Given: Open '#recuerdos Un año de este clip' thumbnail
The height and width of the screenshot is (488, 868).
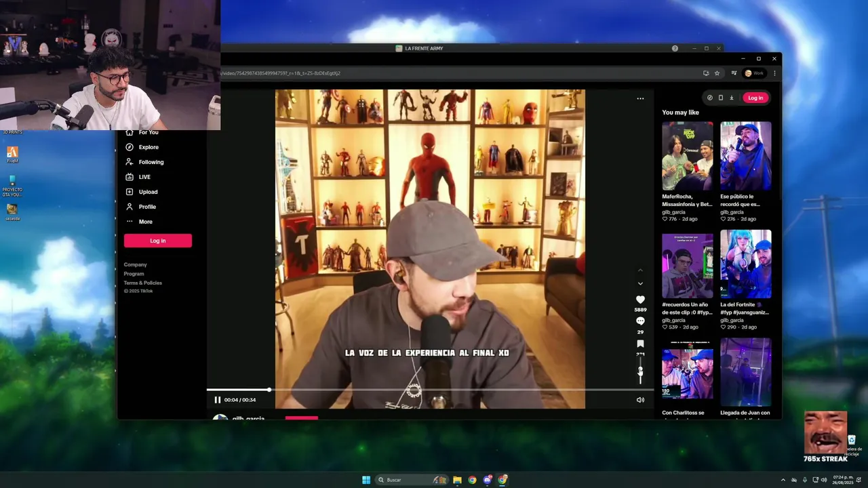Looking at the screenshot, I should point(688,264).
